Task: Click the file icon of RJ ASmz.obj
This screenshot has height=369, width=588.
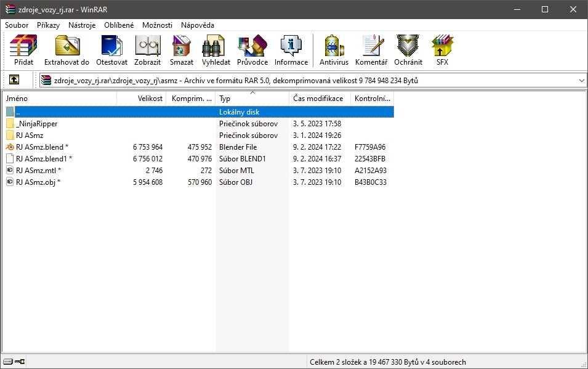Action: point(10,182)
